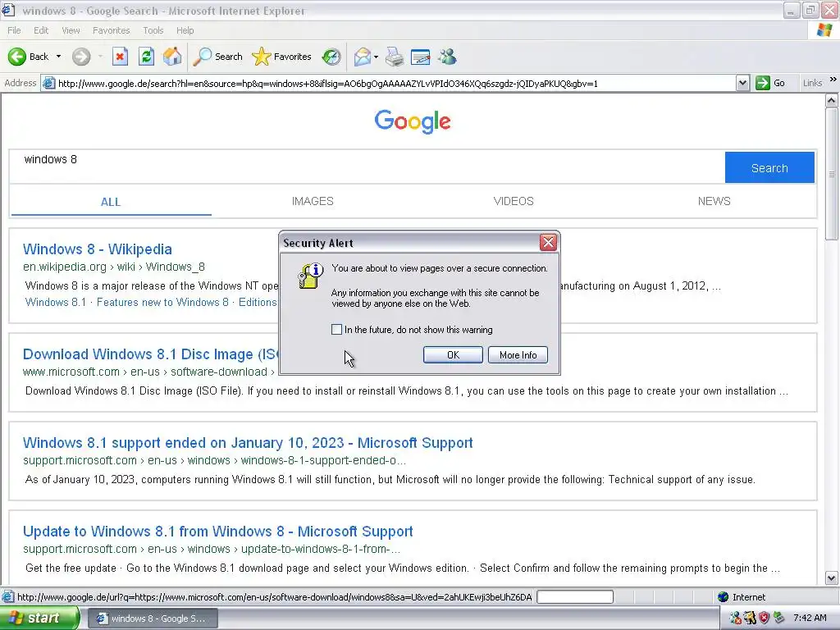Viewport: 840px width, 630px height.
Task: Click the Refresh page icon
Action: coord(146,57)
